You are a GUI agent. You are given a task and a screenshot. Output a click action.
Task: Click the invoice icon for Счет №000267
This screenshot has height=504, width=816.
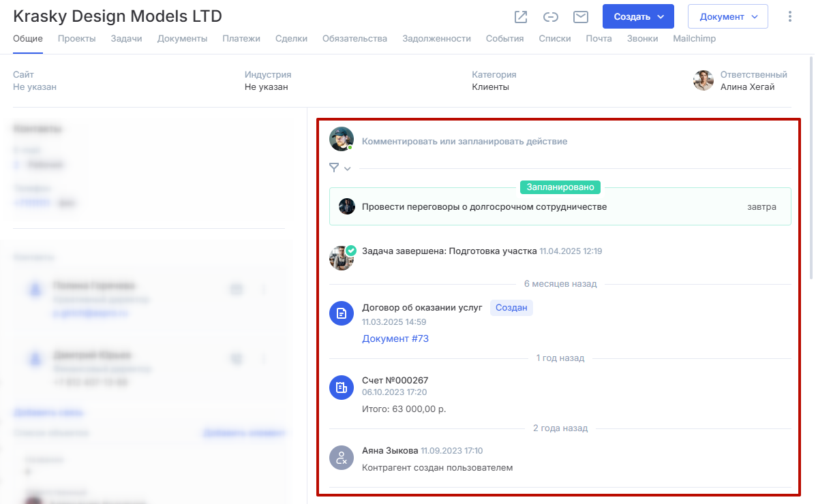[x=342, y=387]
